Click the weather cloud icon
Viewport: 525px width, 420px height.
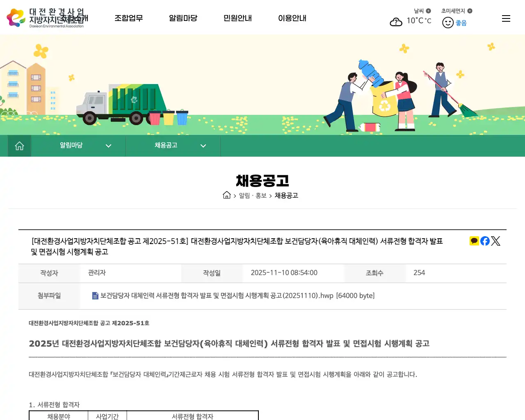pyautogui.click(x=396, y=22)
